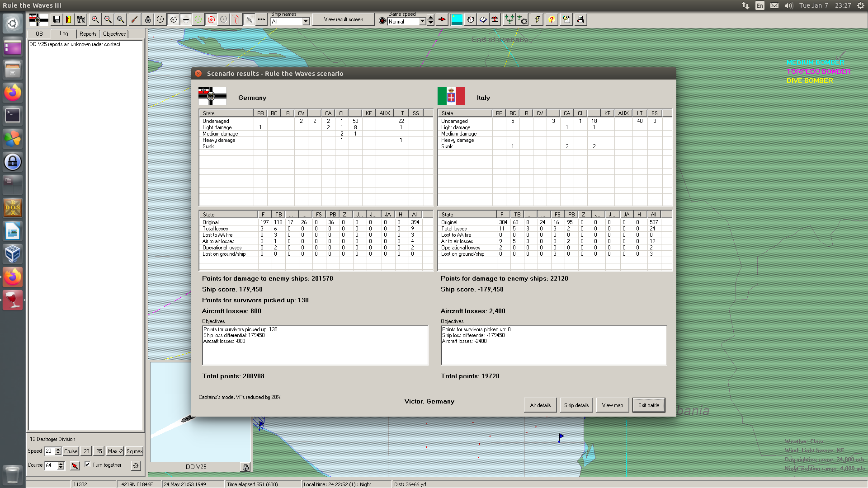Click the Speed value input field

coord(49,451)
